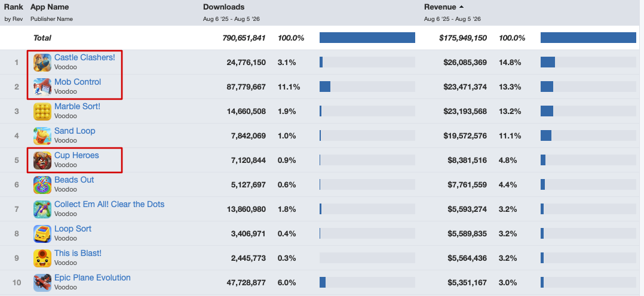Click the Revenue column header label
Viewport: 644px width, 296px height.
[440, 7]
